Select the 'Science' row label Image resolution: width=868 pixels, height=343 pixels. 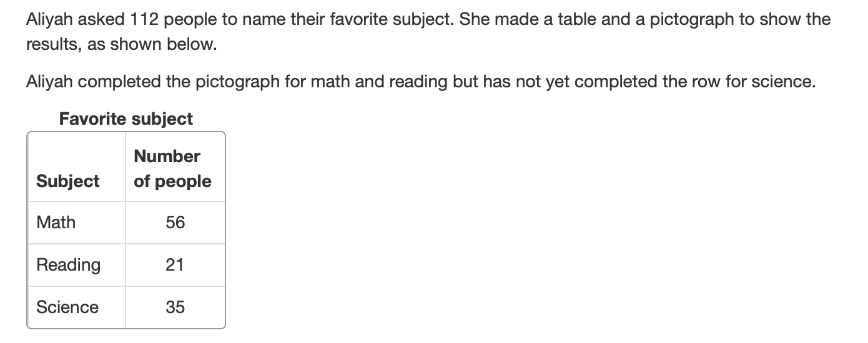67,307
